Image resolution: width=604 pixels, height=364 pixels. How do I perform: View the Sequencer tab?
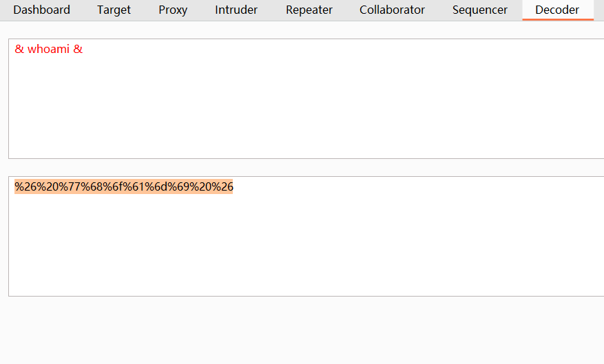480,10
